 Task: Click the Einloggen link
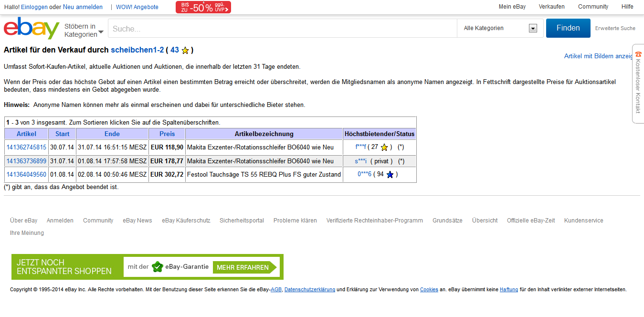(34, 7)
